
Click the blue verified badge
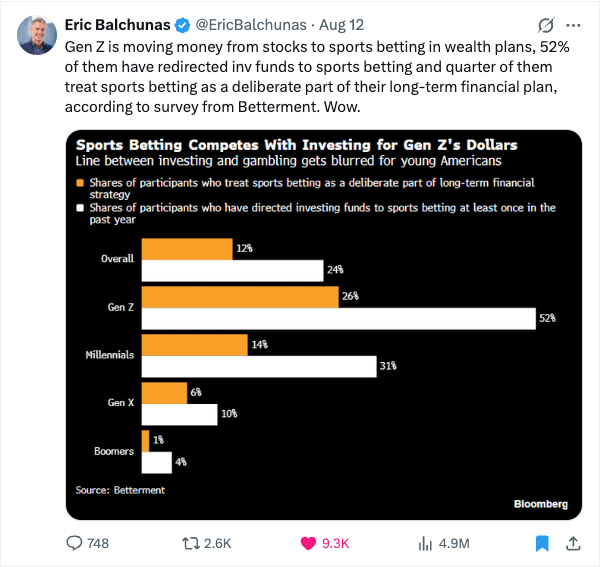point(182,25)
